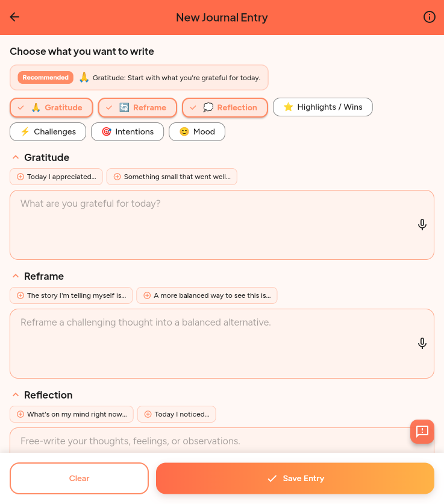Click the back arrow in the header

click(14, 17)
